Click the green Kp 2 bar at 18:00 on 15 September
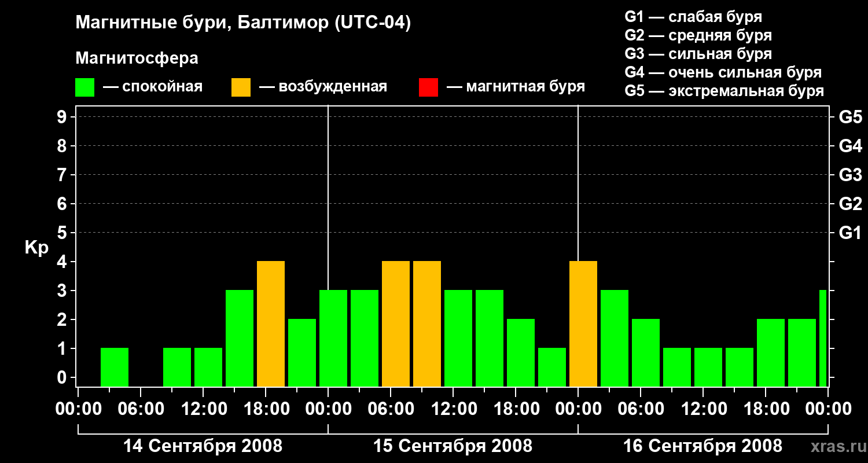 521,352
